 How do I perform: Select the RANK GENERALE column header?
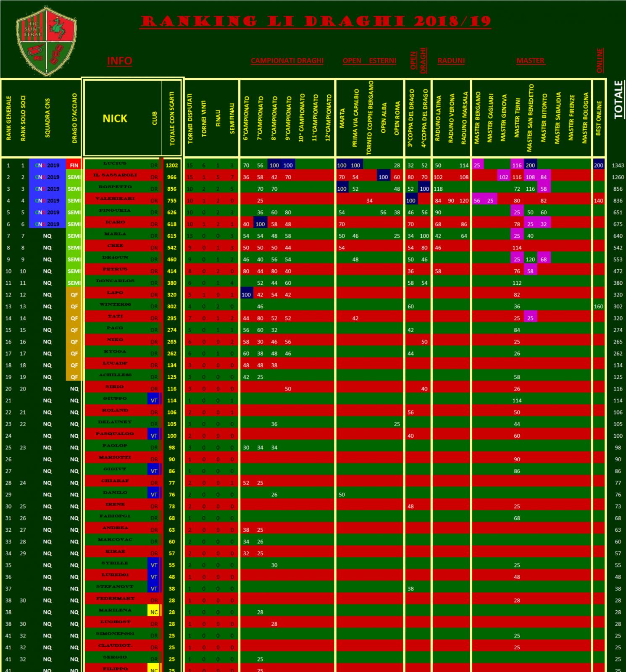click(x=9, y=118)
